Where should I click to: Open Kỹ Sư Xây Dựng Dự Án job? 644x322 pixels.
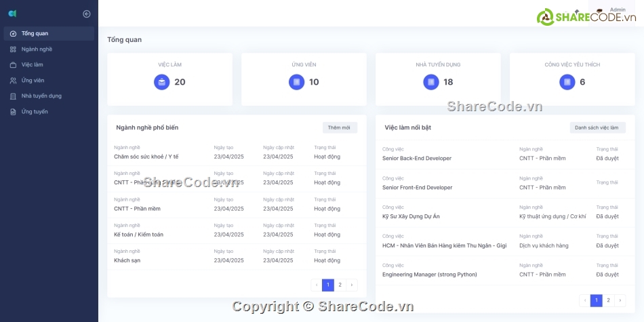411,216
